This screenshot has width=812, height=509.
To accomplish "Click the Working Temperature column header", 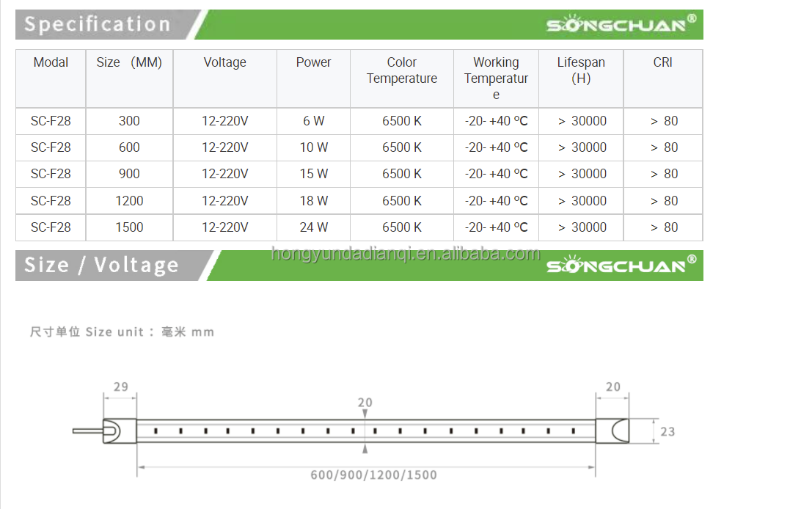I will (x=496, y=78).
